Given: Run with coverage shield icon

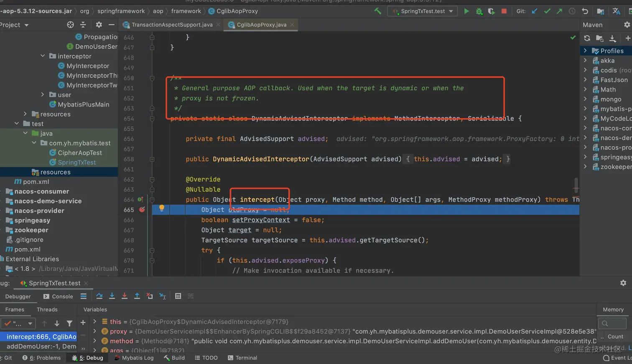Looking at the screenshot, I should click(492, 11).
